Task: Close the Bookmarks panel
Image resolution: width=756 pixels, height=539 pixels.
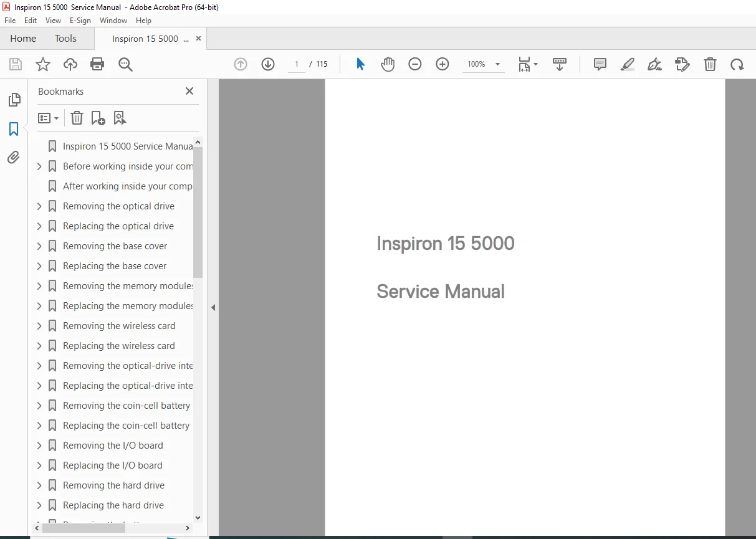Action: [x=189, y=91]
